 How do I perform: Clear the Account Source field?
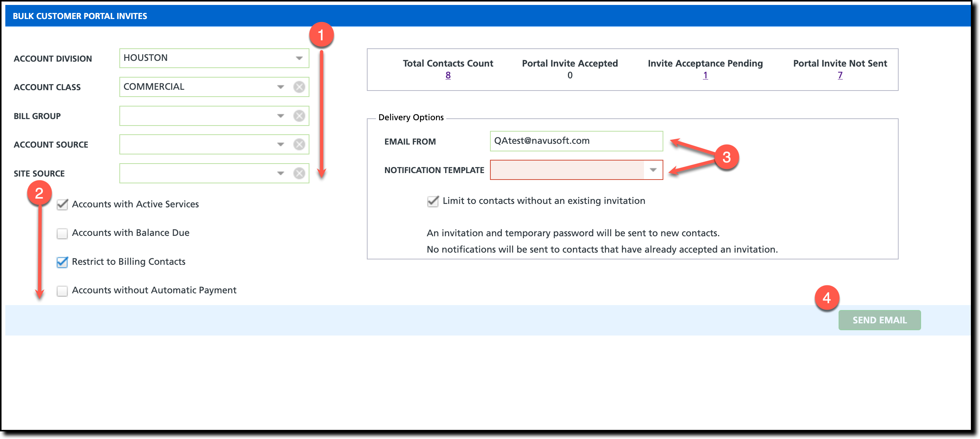(299, 144)
